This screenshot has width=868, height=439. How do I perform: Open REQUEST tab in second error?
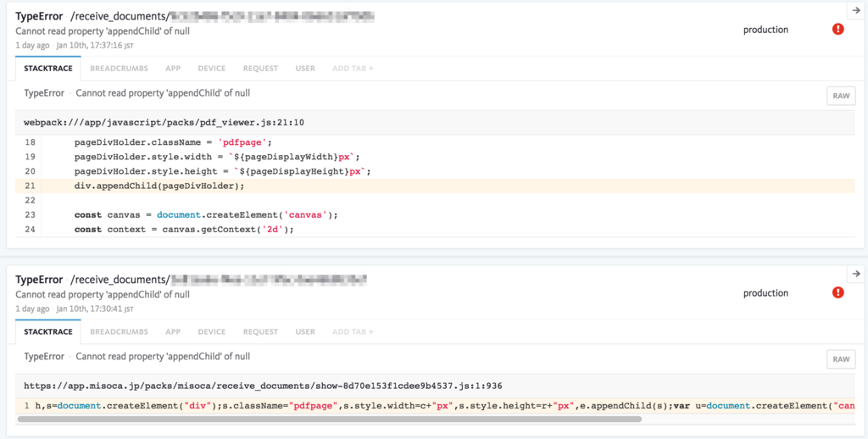(x=261, y=332)
